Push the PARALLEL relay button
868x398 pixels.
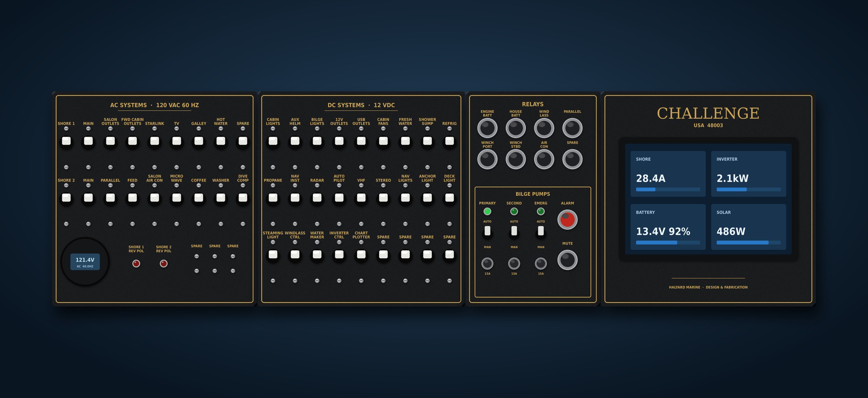pyautogui.click(x=573, y=128)
